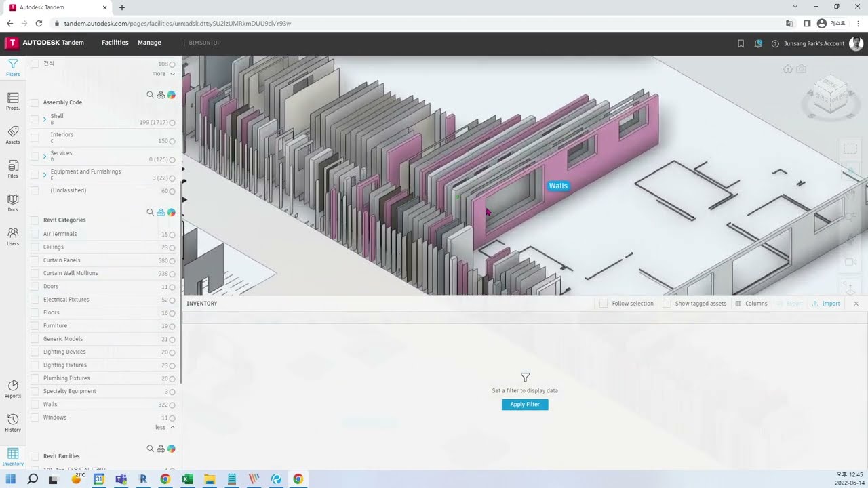868x488 pixels.
Task: Click the camera snapshot icon in viewer
Action: tap(801, 69)
